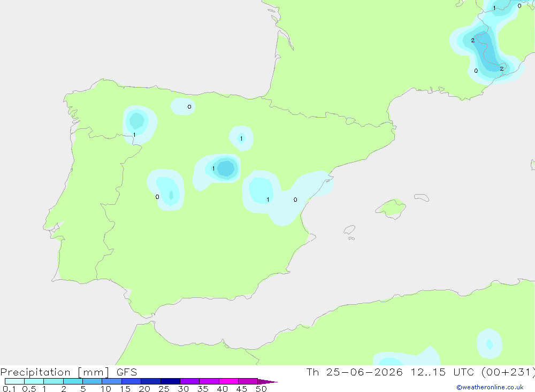The image size is (535, 392).
Task: Click the '0.5' legend scale label
Action: (x=29, y=389)
